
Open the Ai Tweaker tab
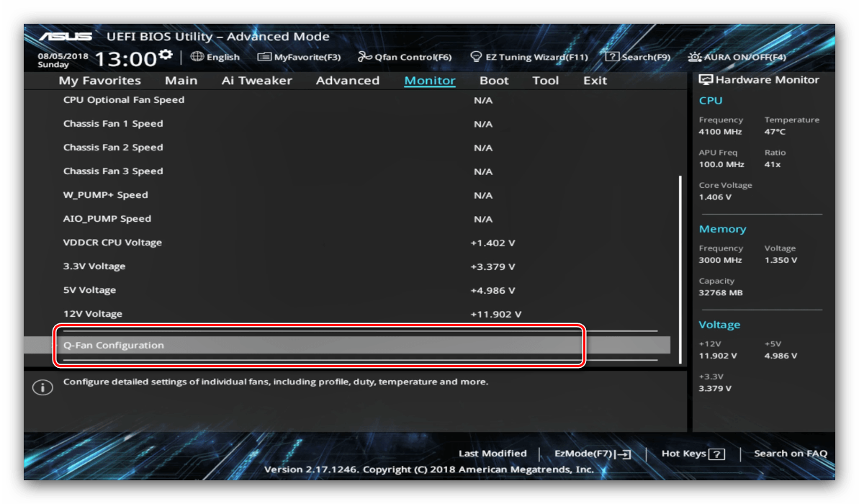256,81
